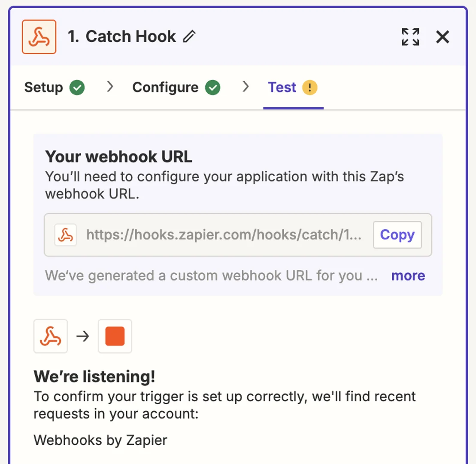The width and height of the screenshot is (476, 464).
Task: Click the orange square app icon
Action: coord(115,336)
